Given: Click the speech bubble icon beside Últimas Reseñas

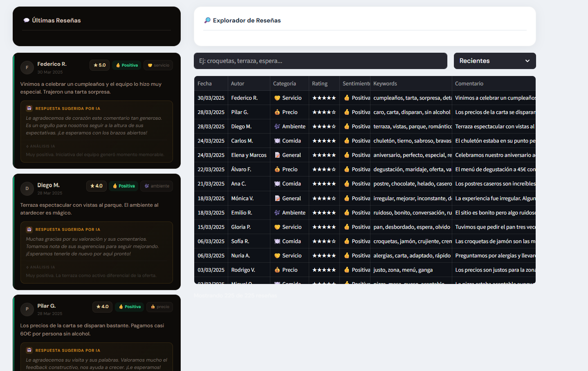Looking at the screenshot, I should [27, 20].
